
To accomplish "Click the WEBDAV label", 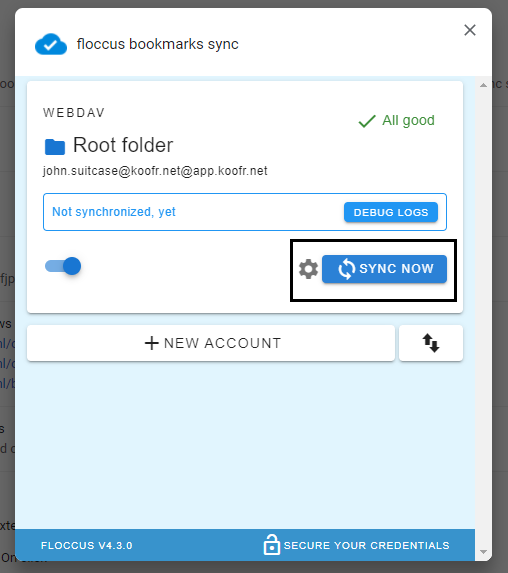I will click(74, 113).
